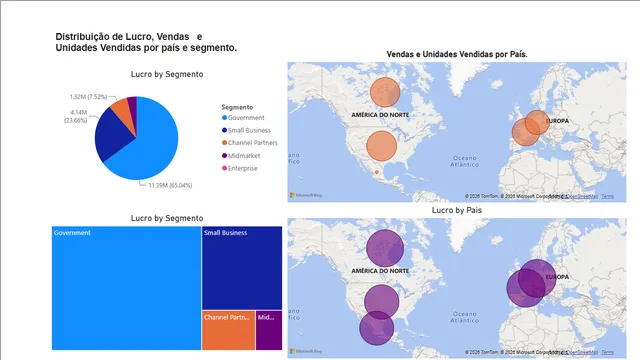Click the Channel Partners legend color dot

(224, 143)
